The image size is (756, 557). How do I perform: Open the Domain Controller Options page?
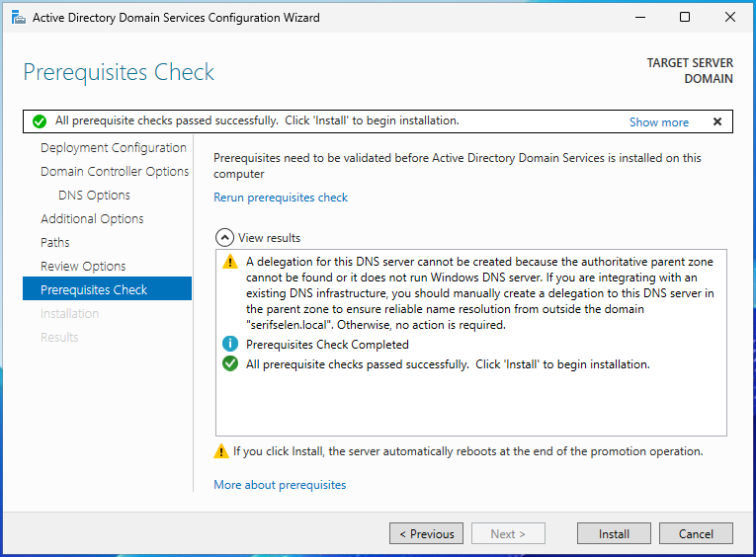115,172
